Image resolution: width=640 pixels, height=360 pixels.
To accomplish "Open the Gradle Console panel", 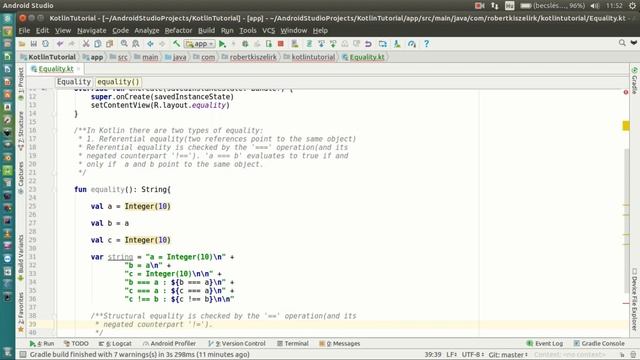I will click(599, 344).
